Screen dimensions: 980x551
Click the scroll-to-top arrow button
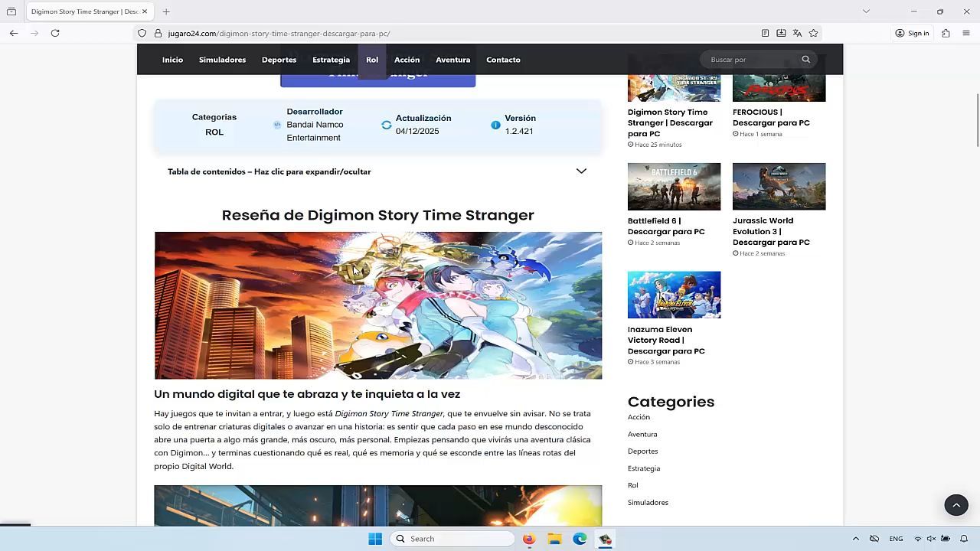[955, 505]
